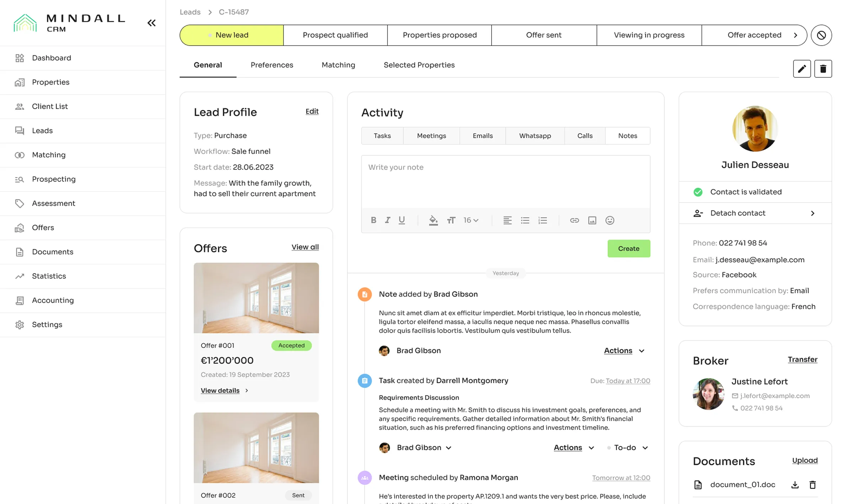Open the font size 16 dropdown
This screenshot has height=504, width=846.
(471, 220)
